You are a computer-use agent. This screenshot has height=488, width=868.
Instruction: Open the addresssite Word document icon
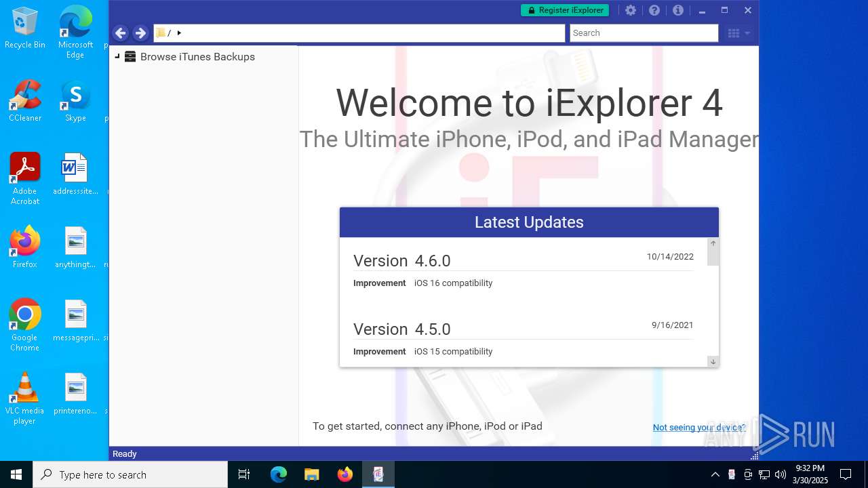coord(75,174)
